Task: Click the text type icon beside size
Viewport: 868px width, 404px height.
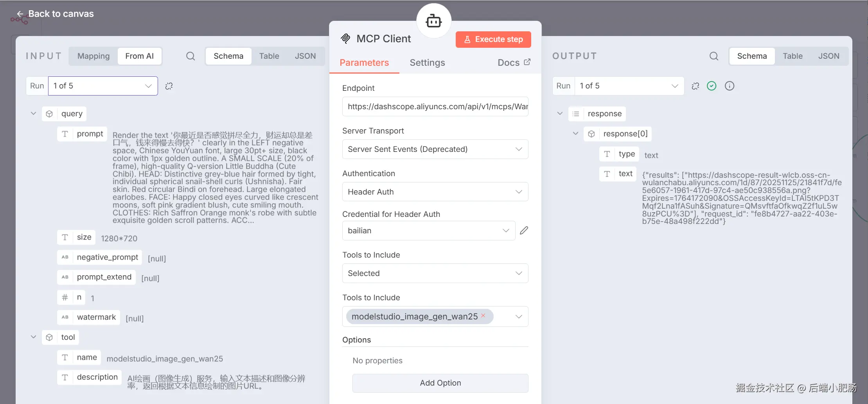Action: pyautogui.click(x=65, y=237)
